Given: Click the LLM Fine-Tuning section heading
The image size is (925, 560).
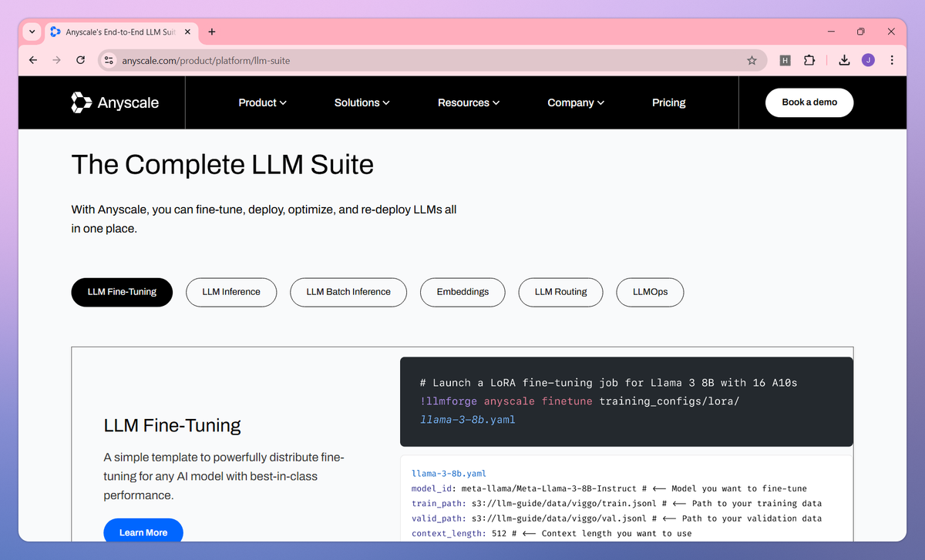Looking at the screenshot, I should coord(173,425).
